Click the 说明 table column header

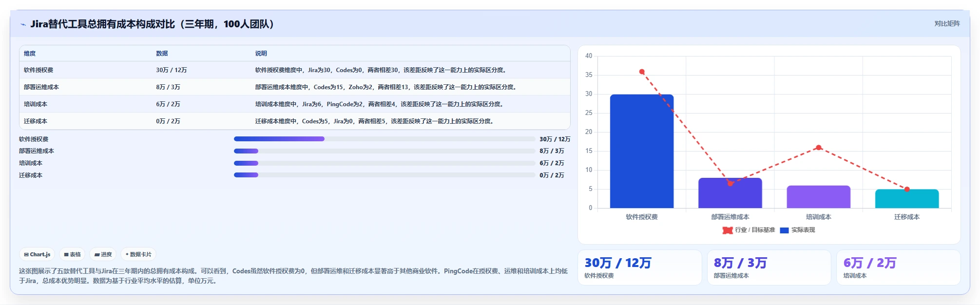pos(261,54)
